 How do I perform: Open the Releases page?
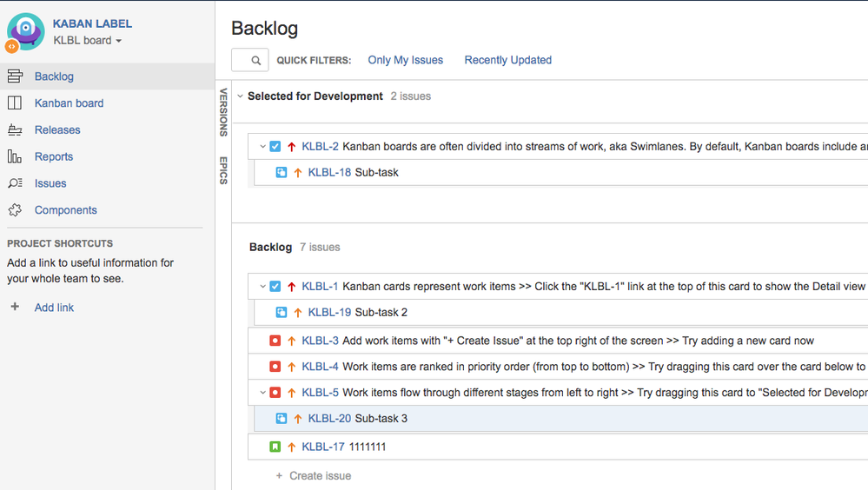tap(57, 129)
